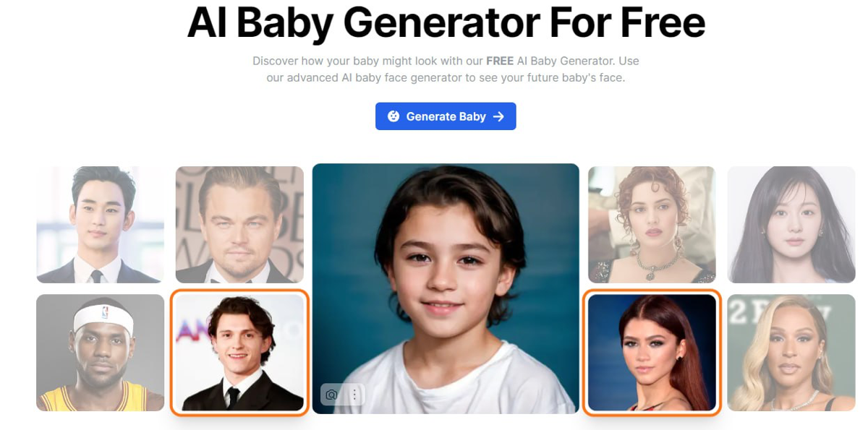Click the baby face icon in Generate Baby
Screen dimensions: 868x430
(393, 116)
